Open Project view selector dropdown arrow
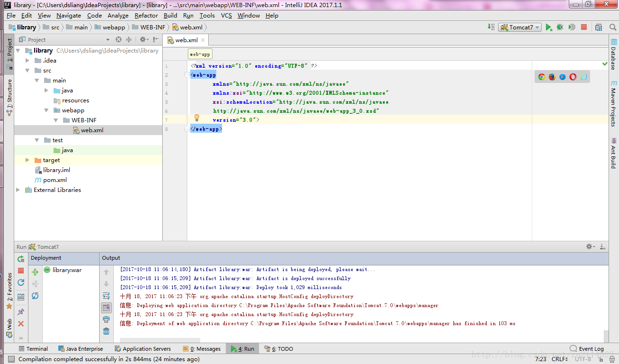619x364 pixels. [108, 40]
